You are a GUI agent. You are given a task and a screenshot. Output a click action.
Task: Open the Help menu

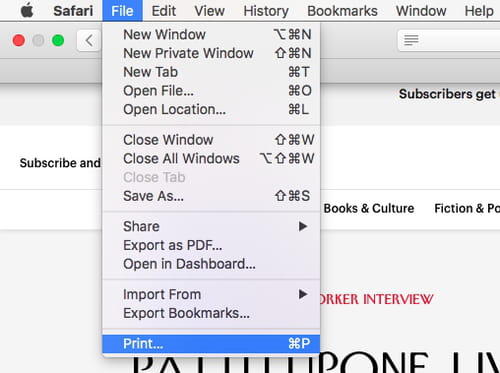[479, 11]
